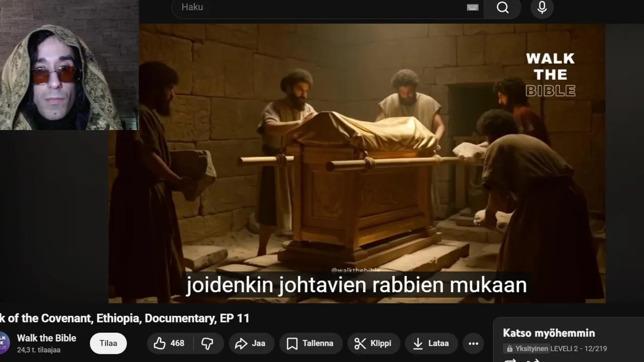Click the Walk the Bible channel avatar
The width and height of the screenshot is (644, 362).
pyautogui.click(x=4, y=343)
